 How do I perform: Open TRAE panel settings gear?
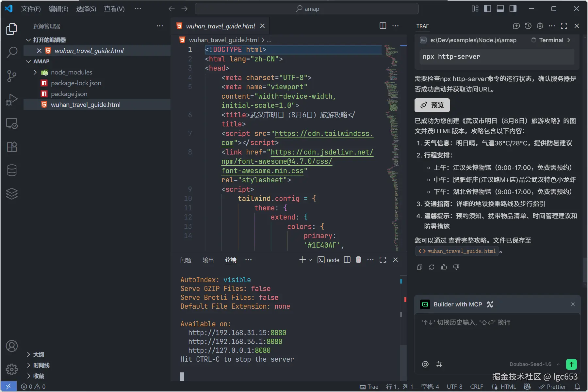(540, 26)
